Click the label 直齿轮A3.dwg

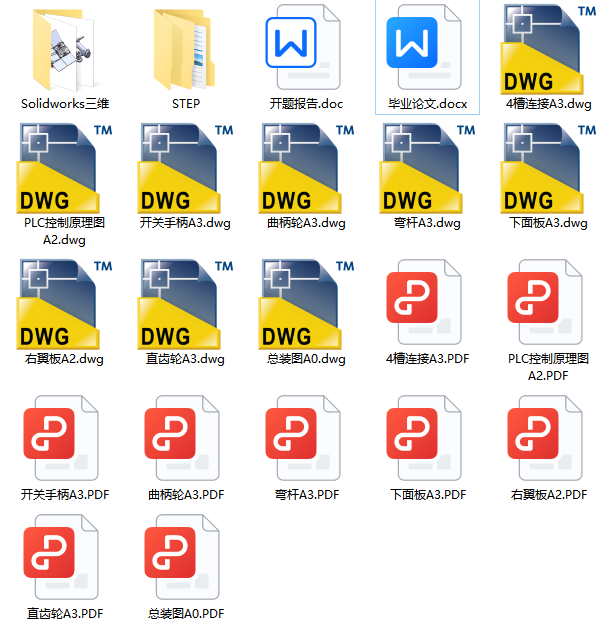185,359
